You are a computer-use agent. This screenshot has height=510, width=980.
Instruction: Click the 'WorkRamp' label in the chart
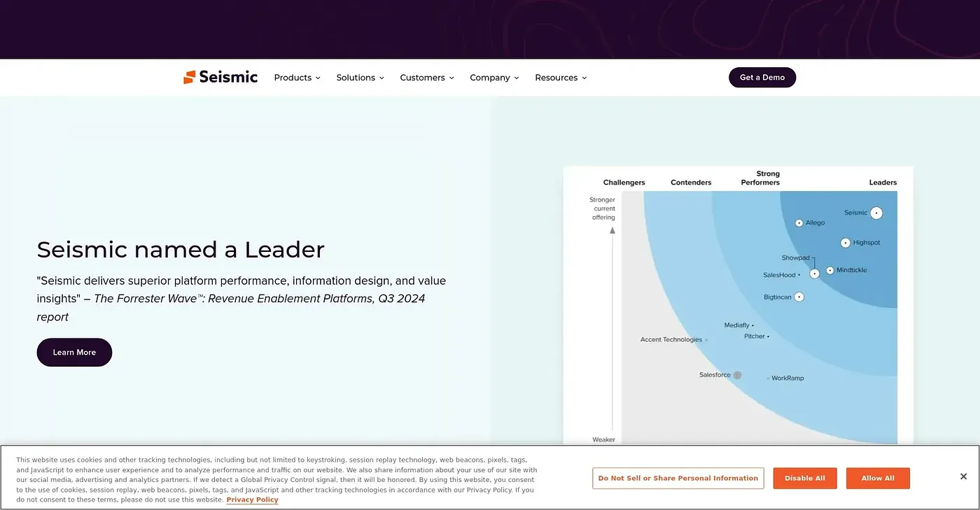coord(787,378)
